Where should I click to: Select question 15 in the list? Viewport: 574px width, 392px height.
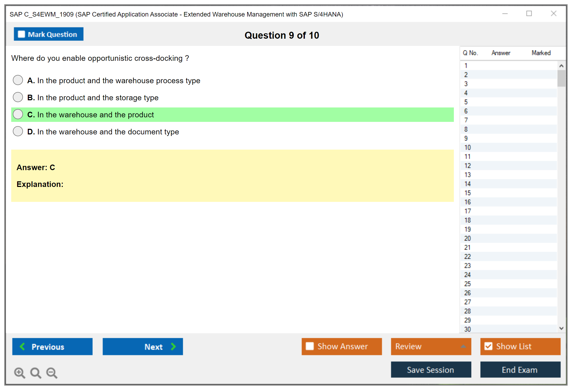(467, 193)
